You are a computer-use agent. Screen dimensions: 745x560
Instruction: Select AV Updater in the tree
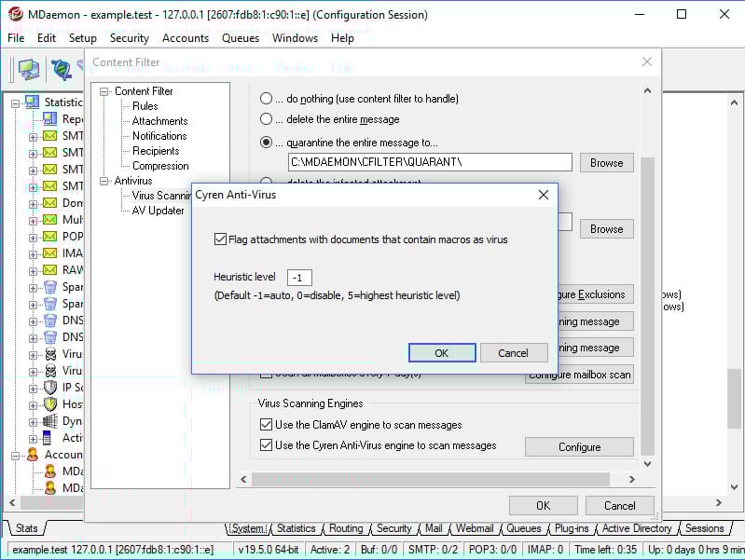[x=159, y=211]
